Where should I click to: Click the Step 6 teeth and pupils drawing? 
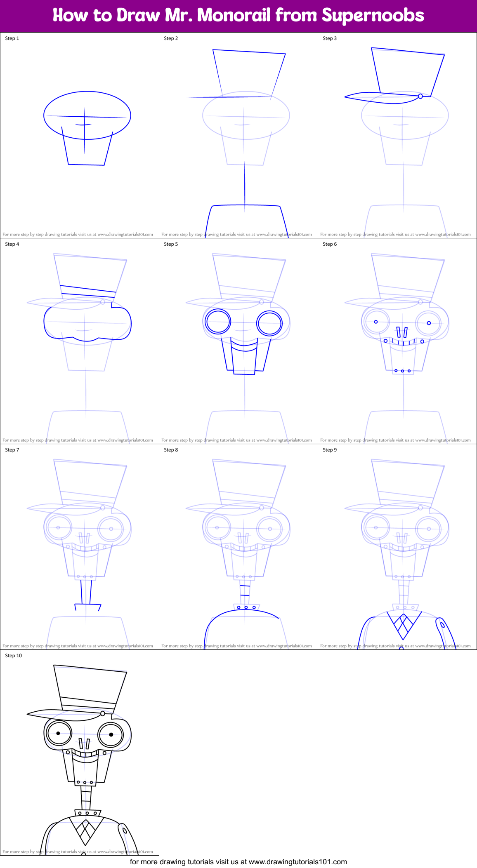pyautogui.click(x=397, y=341)
